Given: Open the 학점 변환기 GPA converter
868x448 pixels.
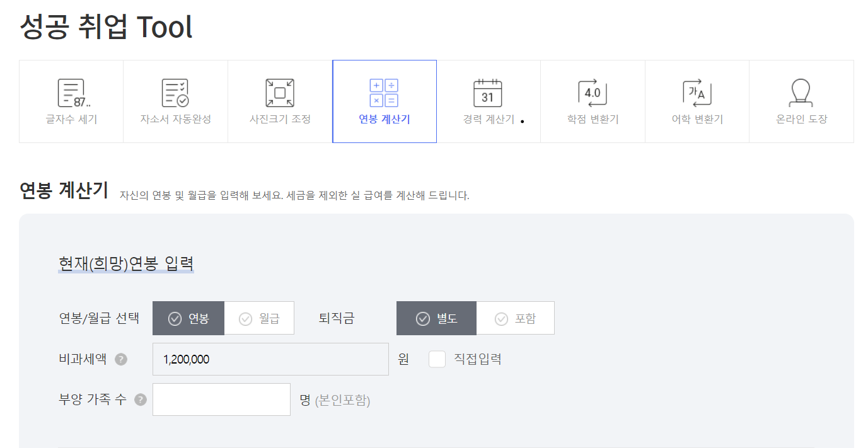Looking at the screenshot, I should point(593,101).
